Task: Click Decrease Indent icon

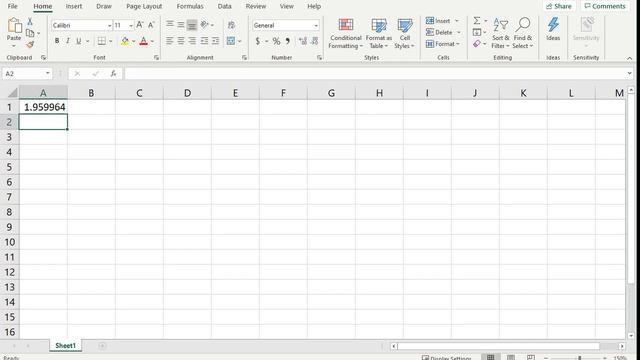Action: point(204,41)
